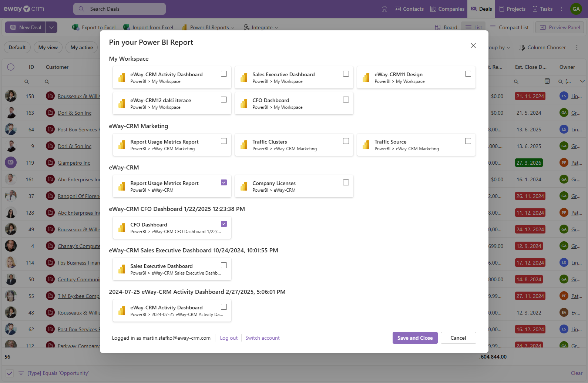This screenshot has height=383, width=588.
Task: Click the eWay CRM logo
Action: 24,9
